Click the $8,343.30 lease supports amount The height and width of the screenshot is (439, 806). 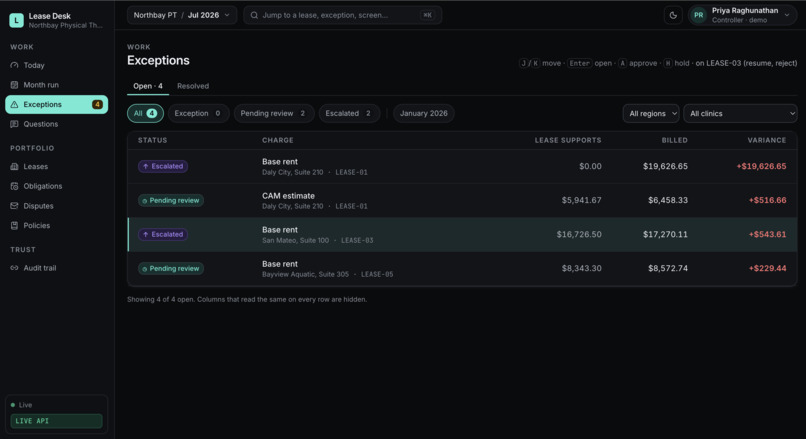click(581, 268)
